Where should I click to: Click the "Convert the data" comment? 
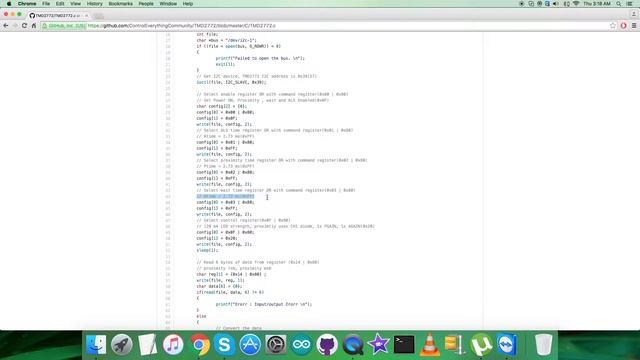pyautogui.click(x=239, y=328)
